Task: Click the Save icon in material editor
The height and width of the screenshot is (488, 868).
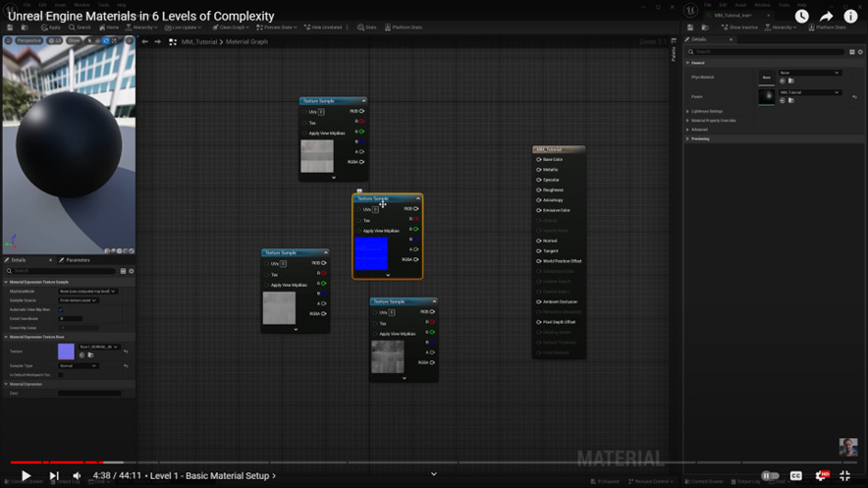Action: click(x=10, y=27)
